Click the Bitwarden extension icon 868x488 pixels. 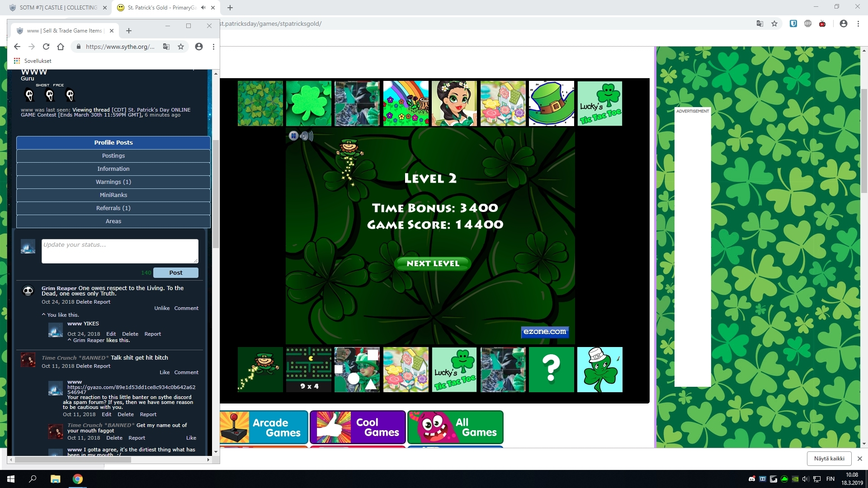pos(793,23)
